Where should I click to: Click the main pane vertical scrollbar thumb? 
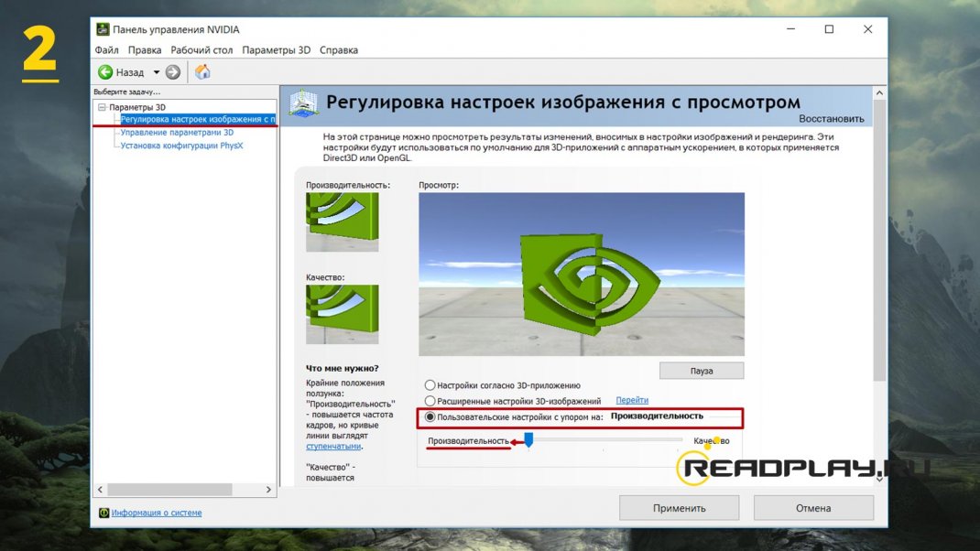[879, 241]
